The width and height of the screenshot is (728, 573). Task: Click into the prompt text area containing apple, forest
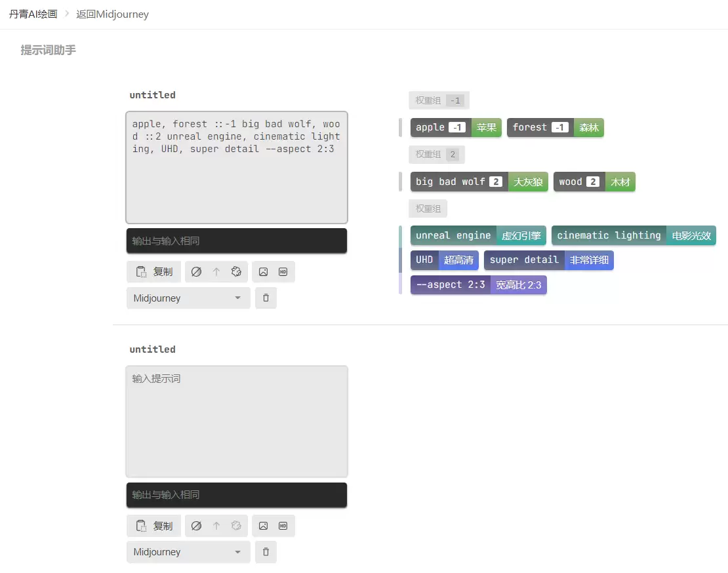pos(237,167)
